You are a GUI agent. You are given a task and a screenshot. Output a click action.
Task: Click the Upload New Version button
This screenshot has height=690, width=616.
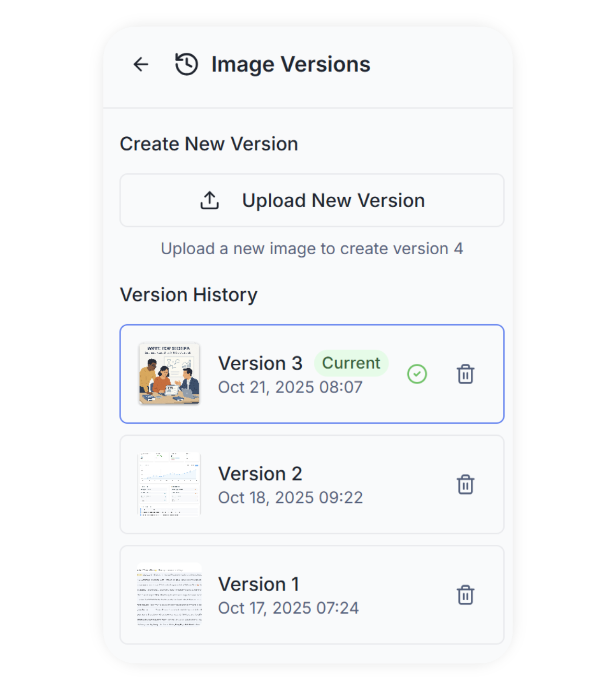pyautogui.click(x=311, y=200)
